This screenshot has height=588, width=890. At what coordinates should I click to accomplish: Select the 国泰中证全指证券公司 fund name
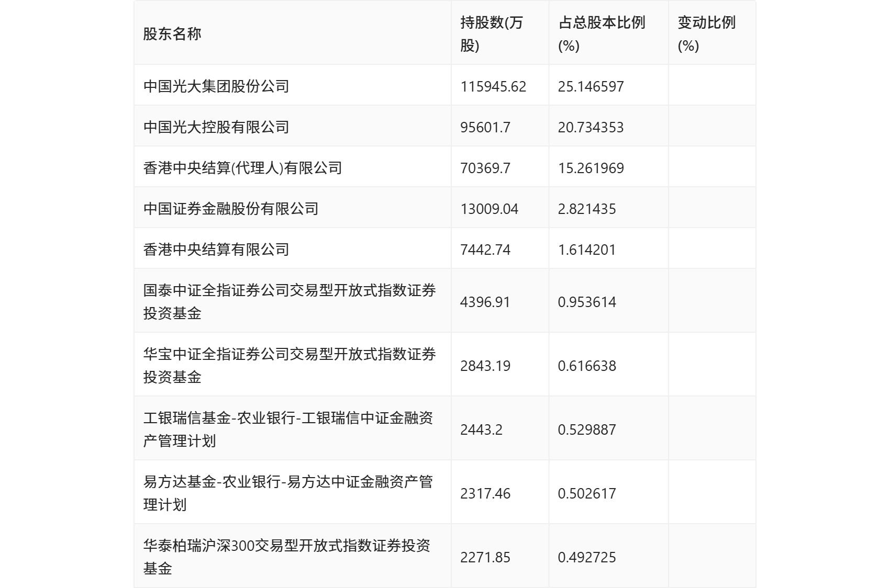click(290, 302)
